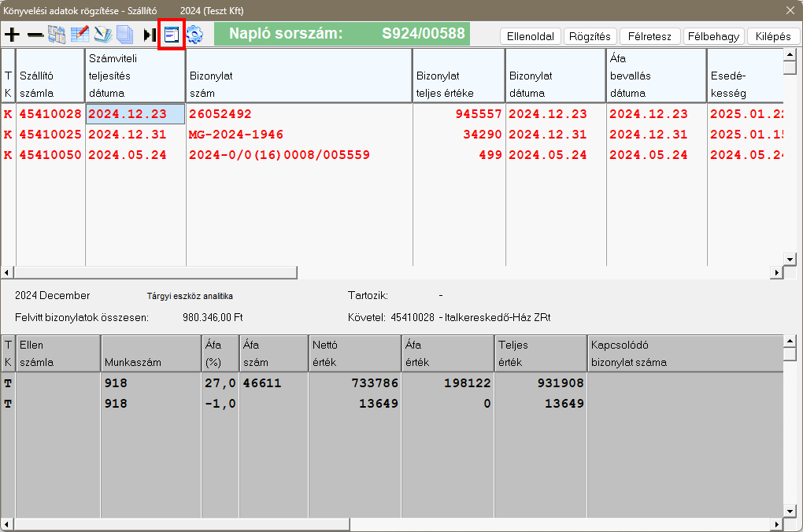
Task: Click the Félbehagy button
Action: [x=713, y=36]
